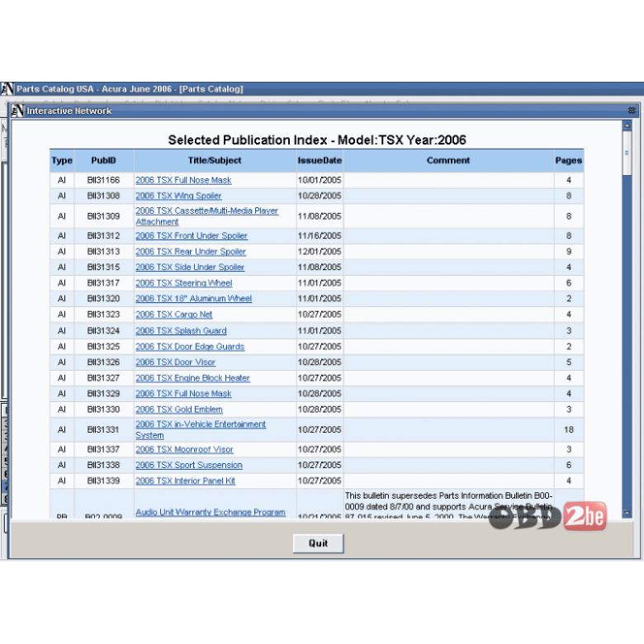Screen dimensions: 644x644
Task: Click the Comment column header
Action: (448, 161)
